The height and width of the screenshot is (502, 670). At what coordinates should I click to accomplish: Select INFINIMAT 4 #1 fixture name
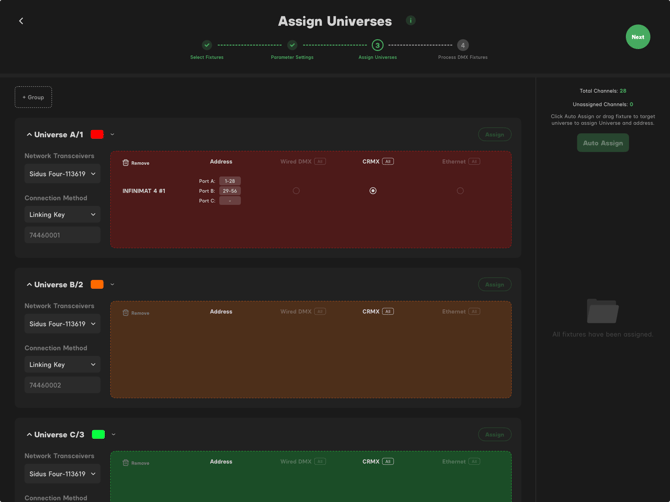[x=144, y=191]
